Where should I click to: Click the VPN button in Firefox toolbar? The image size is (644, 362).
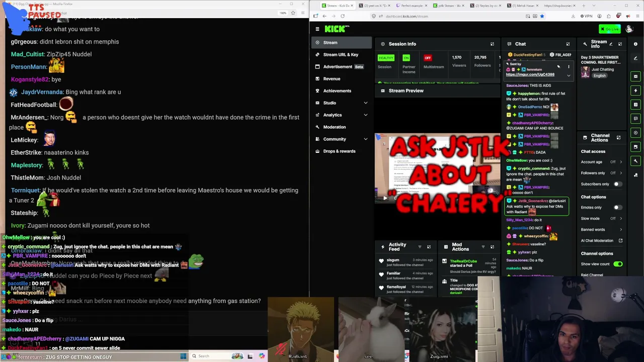pos(586,16)
